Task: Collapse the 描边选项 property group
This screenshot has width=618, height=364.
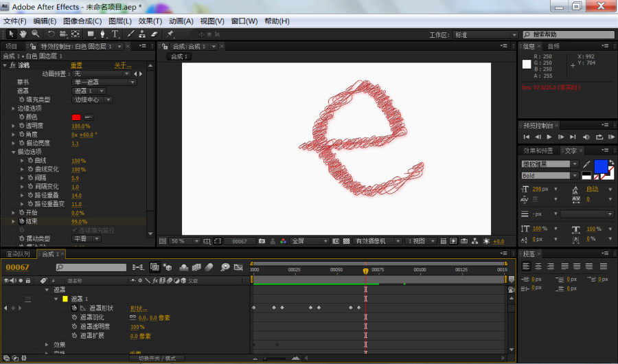Action: pyautogui.click(x=14, y=152)
